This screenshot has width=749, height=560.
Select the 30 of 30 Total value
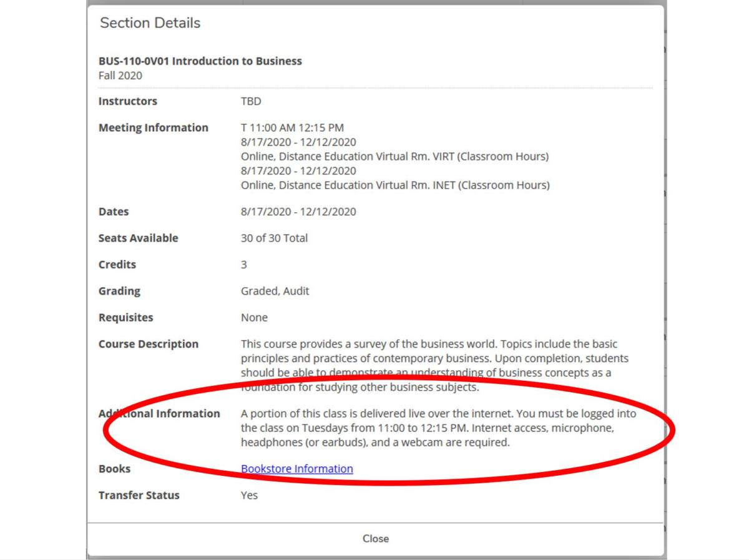pos(274,238)
